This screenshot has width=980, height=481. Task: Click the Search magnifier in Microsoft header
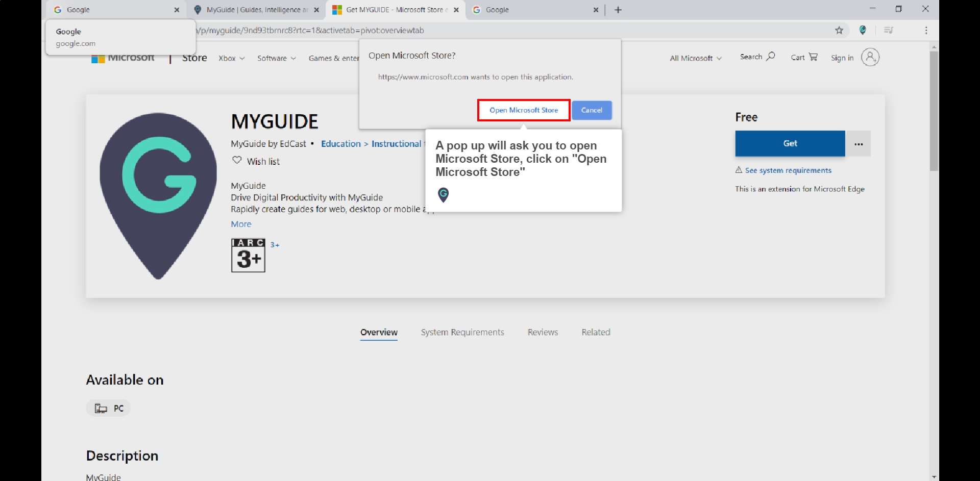[x=770, y=57]
